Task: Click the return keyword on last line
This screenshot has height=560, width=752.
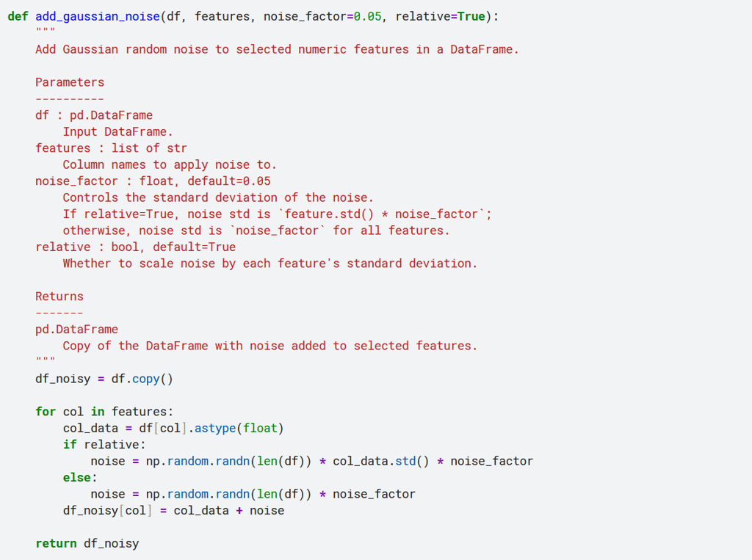Action: tap(56, 544)
